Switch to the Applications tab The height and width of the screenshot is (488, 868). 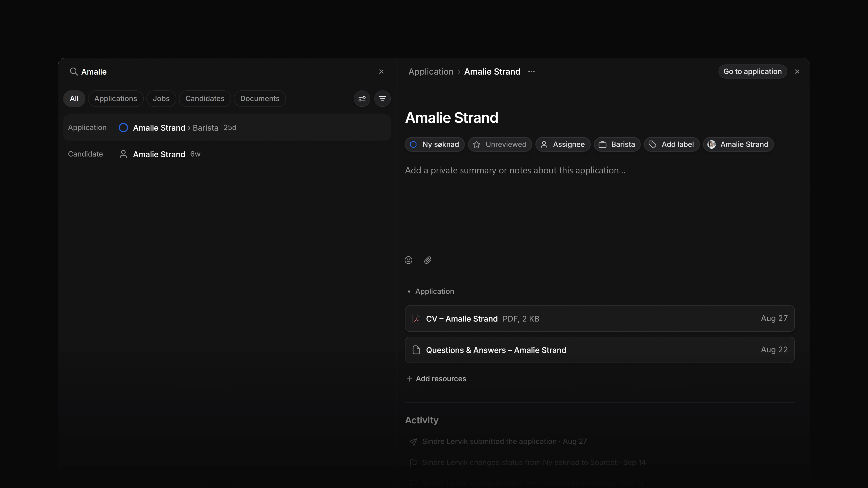click(x=116, y=99)
